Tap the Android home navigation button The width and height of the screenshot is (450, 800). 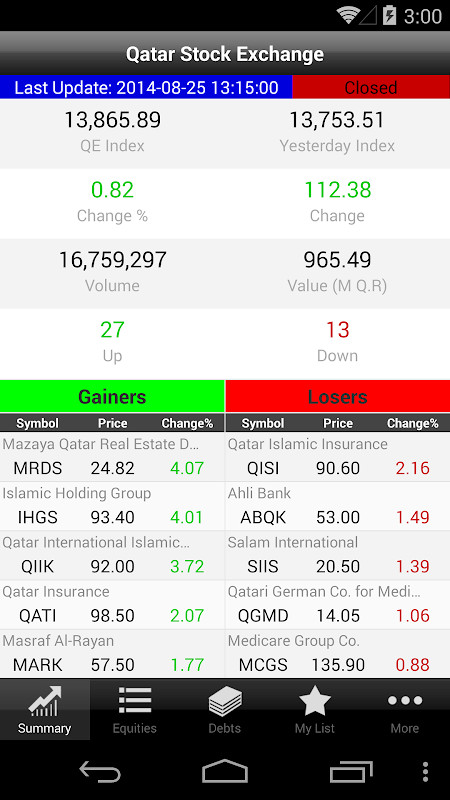coord(225,771)
